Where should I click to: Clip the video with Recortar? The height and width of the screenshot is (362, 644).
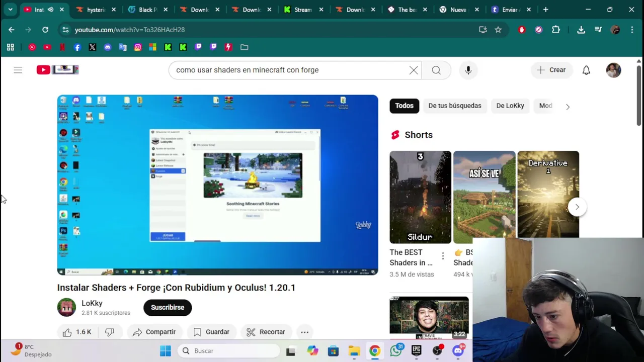(x=266, y=332)
